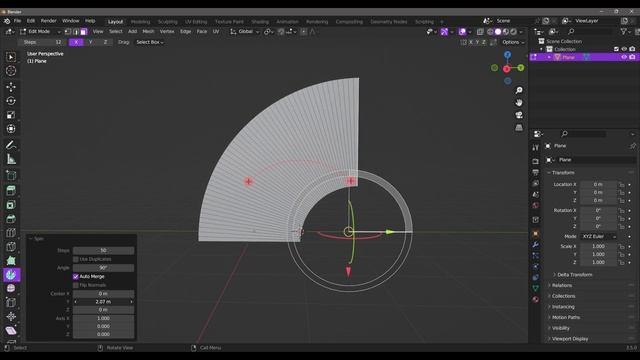Select the Shrink/Fatten tool
Viewport: 640px width, 360px height.
click(11, 316)
